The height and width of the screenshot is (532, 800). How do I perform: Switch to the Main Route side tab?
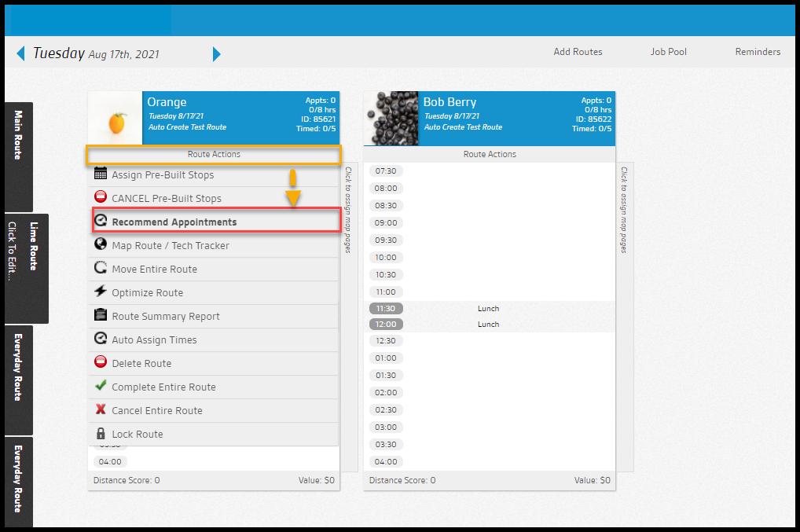pyautogui.click(x=19, y=135)
